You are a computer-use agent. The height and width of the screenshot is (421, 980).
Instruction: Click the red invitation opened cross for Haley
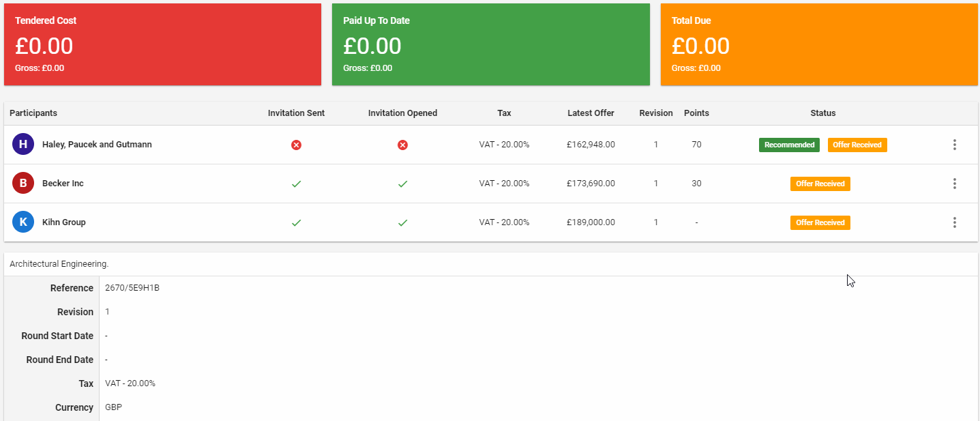coord(402,145)
